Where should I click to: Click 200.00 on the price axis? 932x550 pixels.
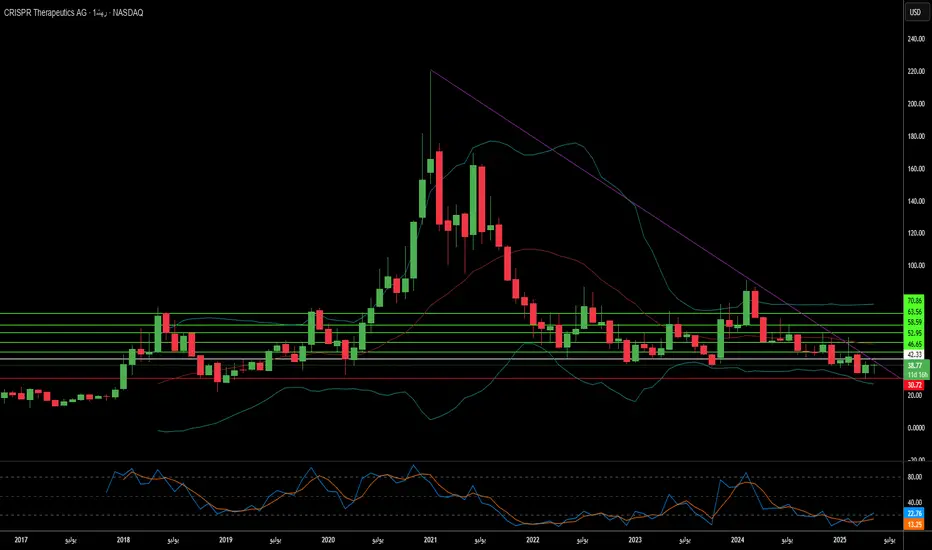point(916,104)
